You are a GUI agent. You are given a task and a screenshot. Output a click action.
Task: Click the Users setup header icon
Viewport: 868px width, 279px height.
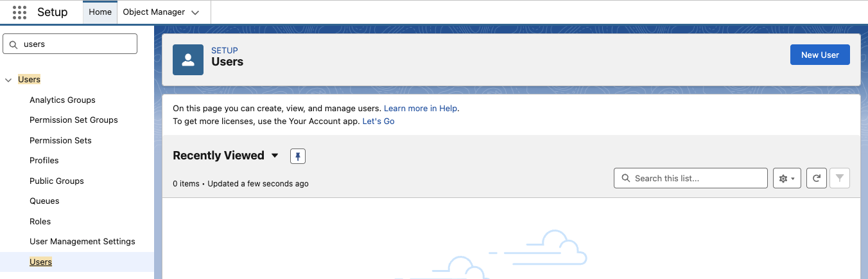188,60
